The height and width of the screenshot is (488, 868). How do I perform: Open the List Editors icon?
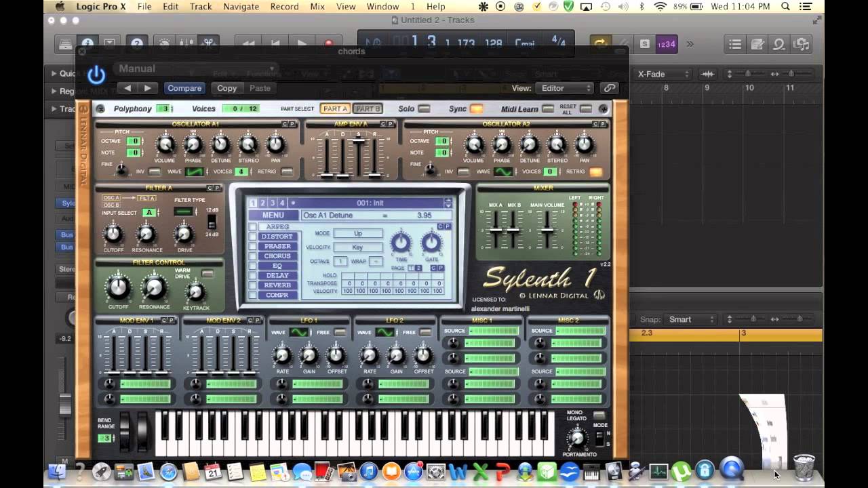735,45
